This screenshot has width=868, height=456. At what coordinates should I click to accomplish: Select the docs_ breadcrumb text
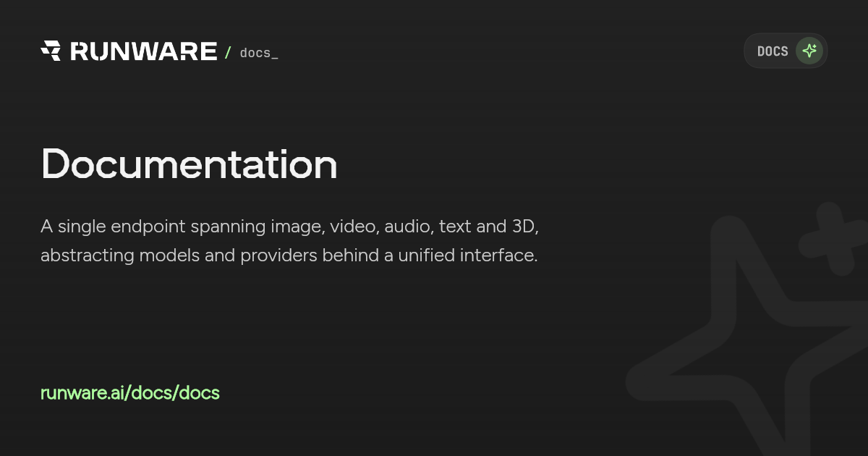(259, 52)
